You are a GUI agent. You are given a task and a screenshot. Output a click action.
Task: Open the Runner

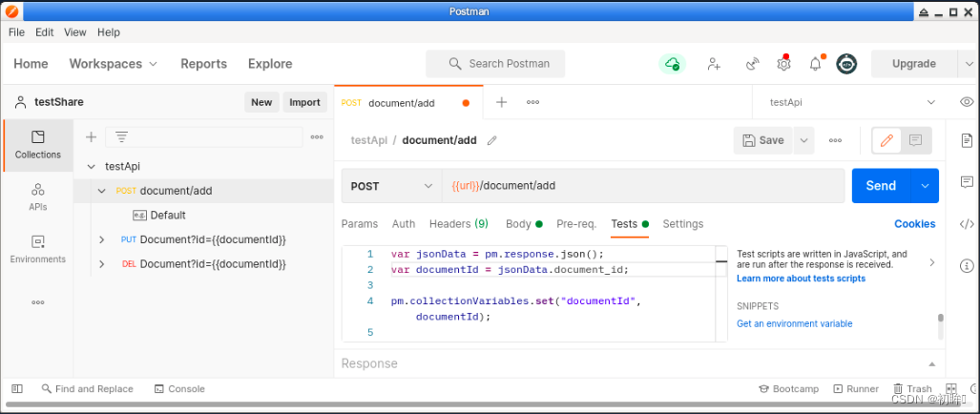tap(856, 388)
